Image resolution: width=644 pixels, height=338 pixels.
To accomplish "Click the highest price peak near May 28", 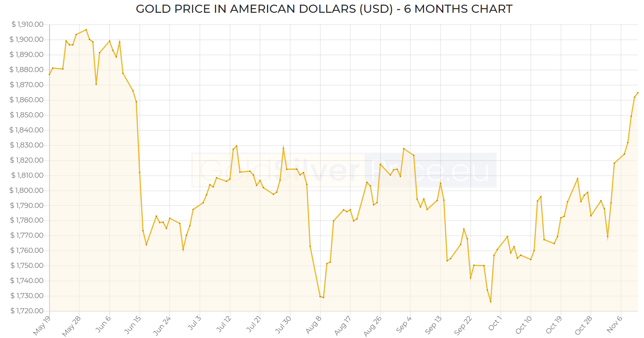I will (x=86, y=29).
